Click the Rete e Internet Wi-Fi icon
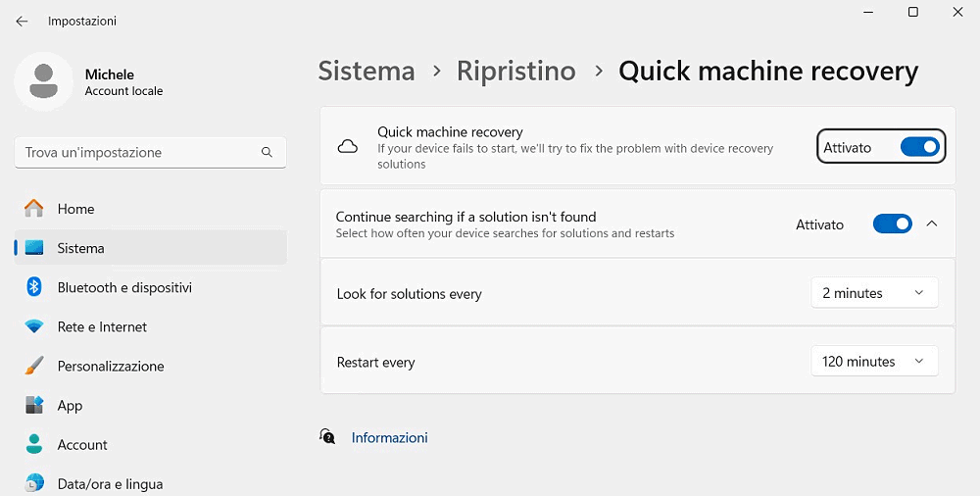The width and height of the screenshot is (980, 496). click(x=34, y=326)
